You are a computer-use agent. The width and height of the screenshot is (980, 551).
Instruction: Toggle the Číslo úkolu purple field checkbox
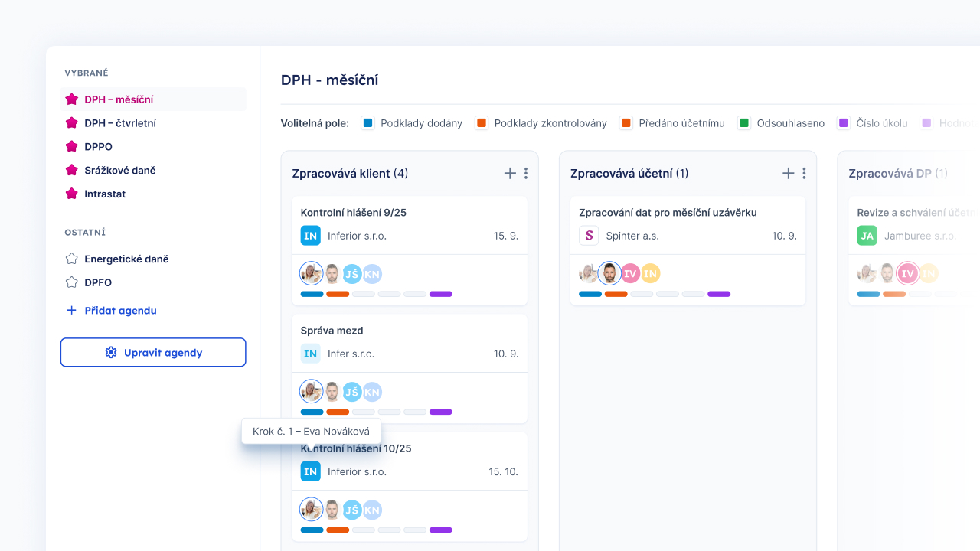coord(844,123)
